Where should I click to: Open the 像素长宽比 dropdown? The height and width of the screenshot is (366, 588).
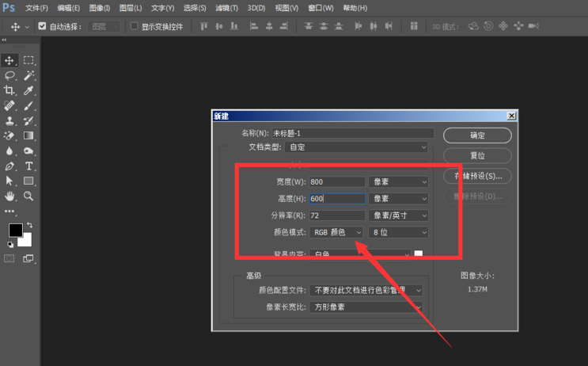(x=366, y=307)
